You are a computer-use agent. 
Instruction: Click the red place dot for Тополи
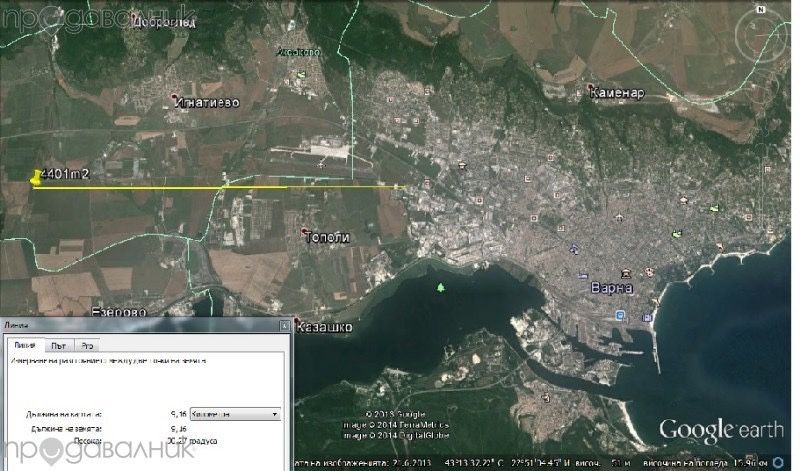pos(304,231)
